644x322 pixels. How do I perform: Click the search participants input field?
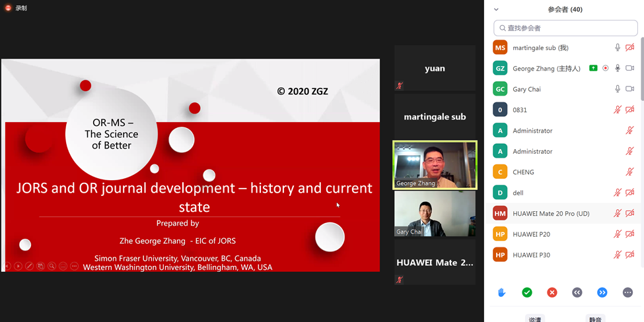pos(565,28)
